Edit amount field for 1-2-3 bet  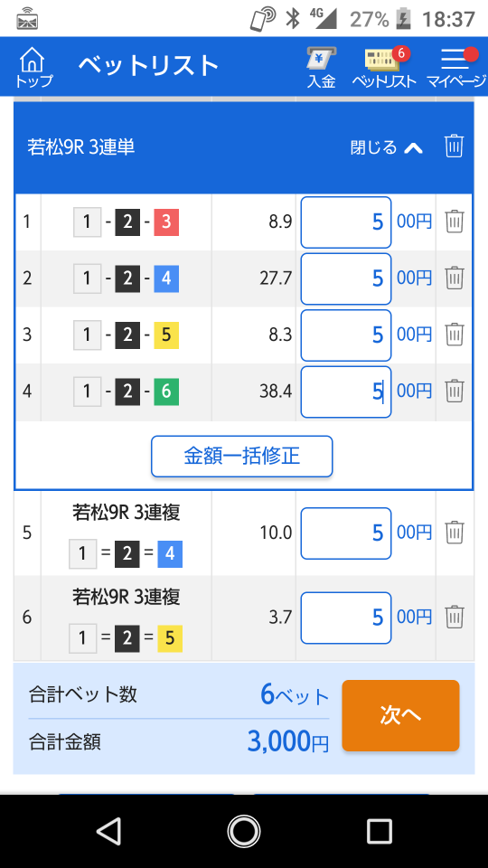coord(346,222)
